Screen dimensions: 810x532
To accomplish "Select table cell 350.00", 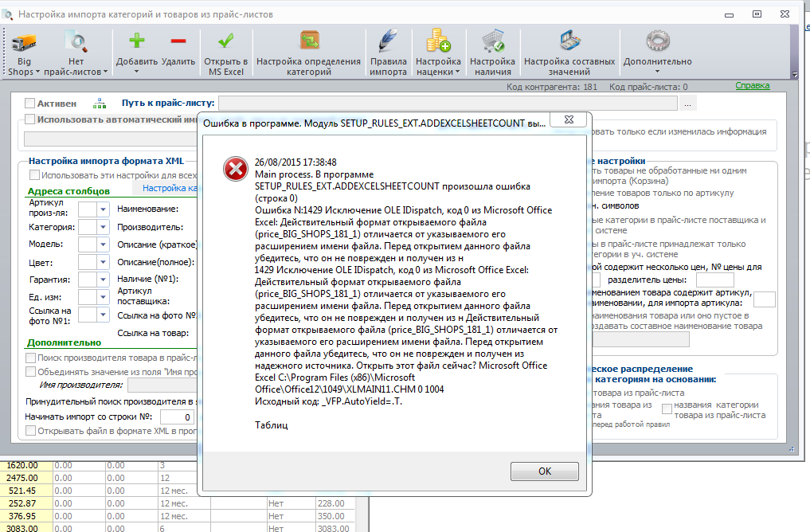I will [x=335, y=516].
